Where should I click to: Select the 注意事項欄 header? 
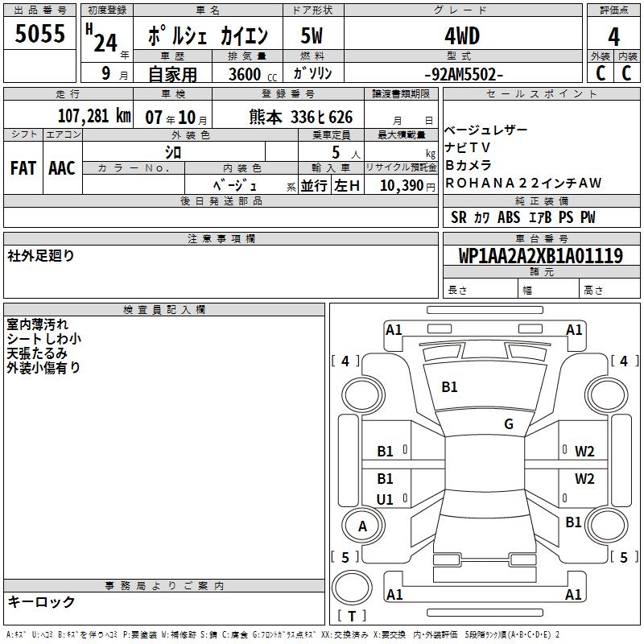pyautogui.click(x=221, y=238)
